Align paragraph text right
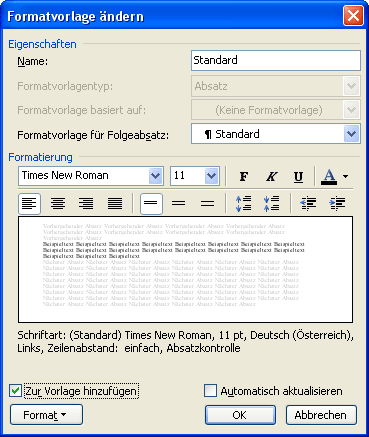The image size is (369, 437). tap(86, 203)
